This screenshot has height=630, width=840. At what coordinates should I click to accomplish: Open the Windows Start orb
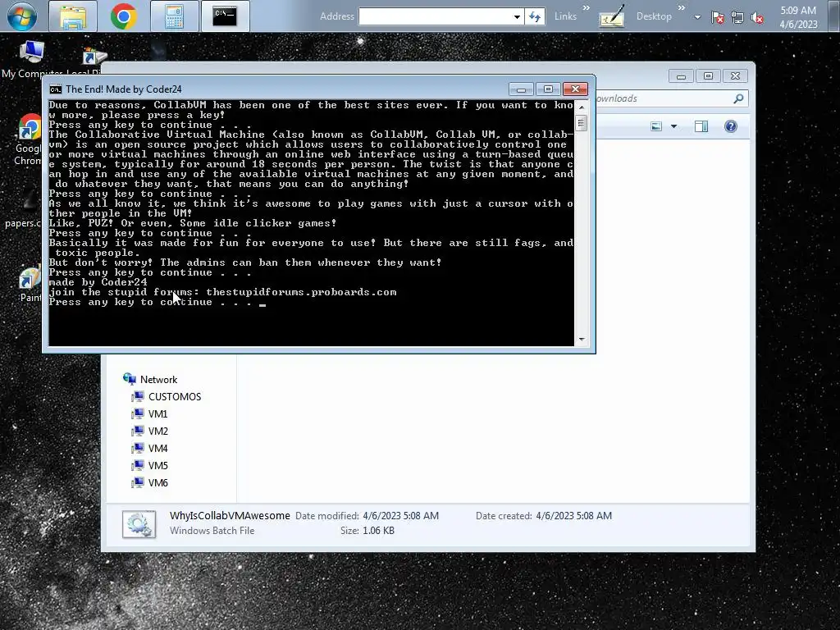coord(22,16)
